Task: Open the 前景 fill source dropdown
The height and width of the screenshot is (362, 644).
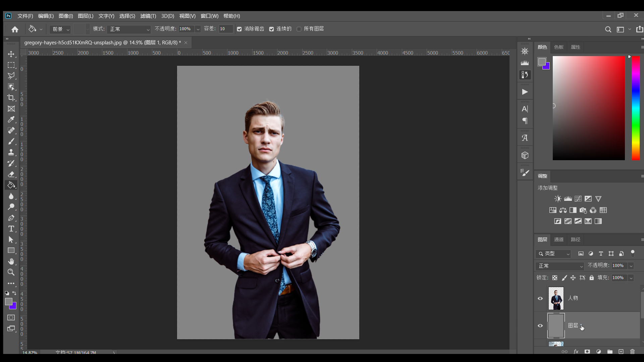Action: [60, 29]
